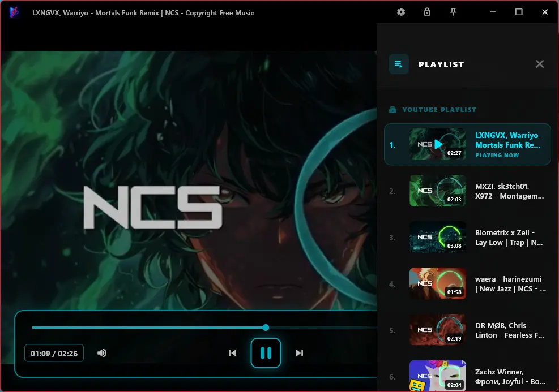Close the playlist panel

pos(539,64)
